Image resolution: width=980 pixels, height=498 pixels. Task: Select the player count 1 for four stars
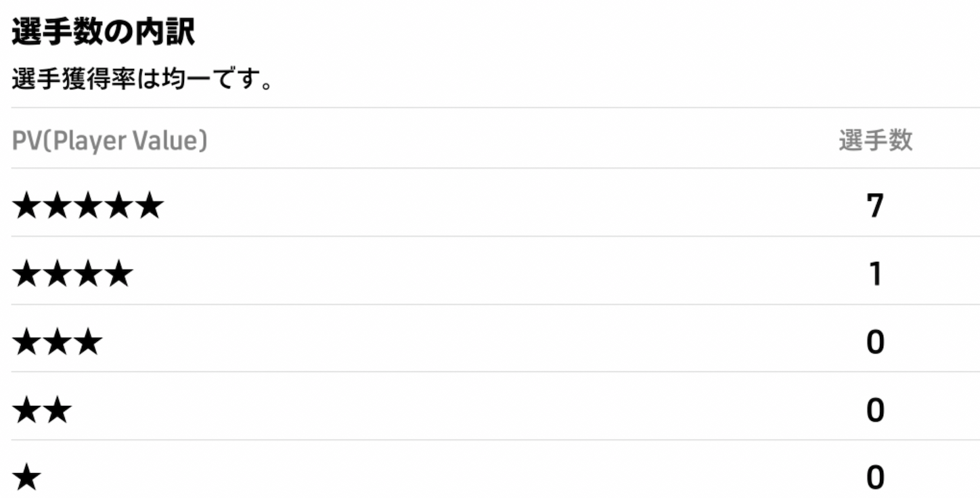[x=875, y=275]
